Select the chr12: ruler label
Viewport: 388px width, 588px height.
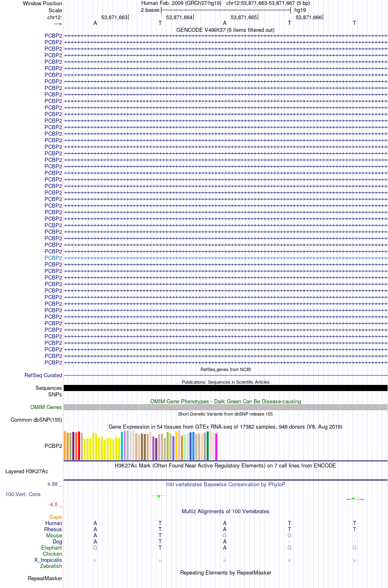[55, 17]
